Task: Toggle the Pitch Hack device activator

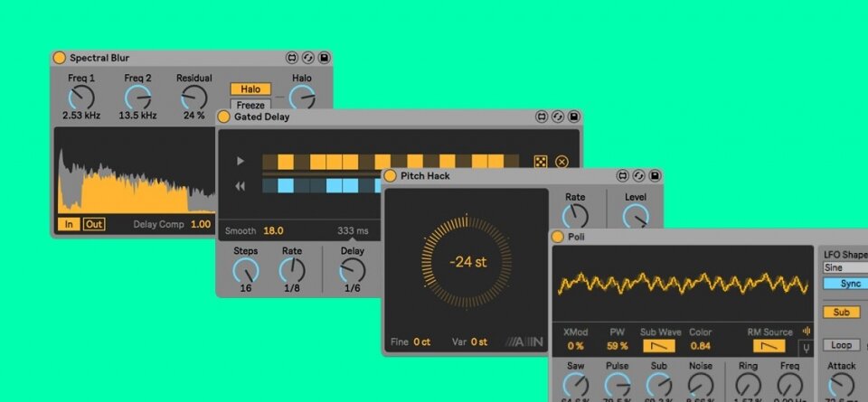Action: (x=391, y=176)
